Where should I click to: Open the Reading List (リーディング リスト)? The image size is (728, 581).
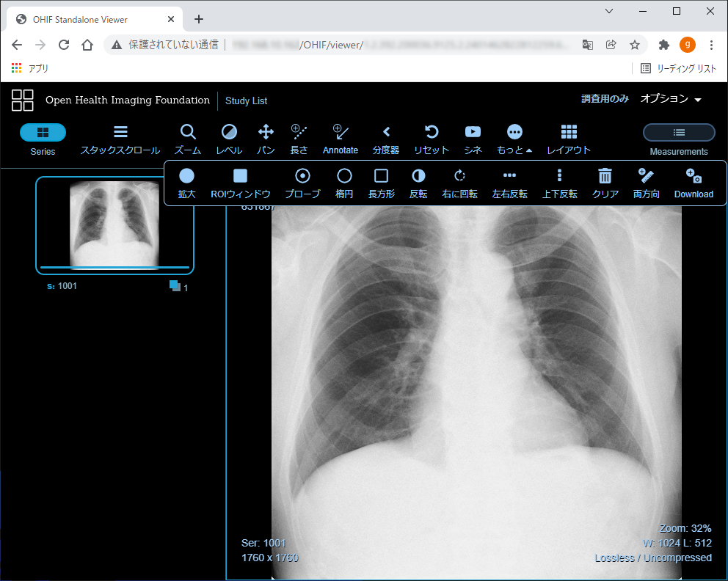tap(678, 68)
